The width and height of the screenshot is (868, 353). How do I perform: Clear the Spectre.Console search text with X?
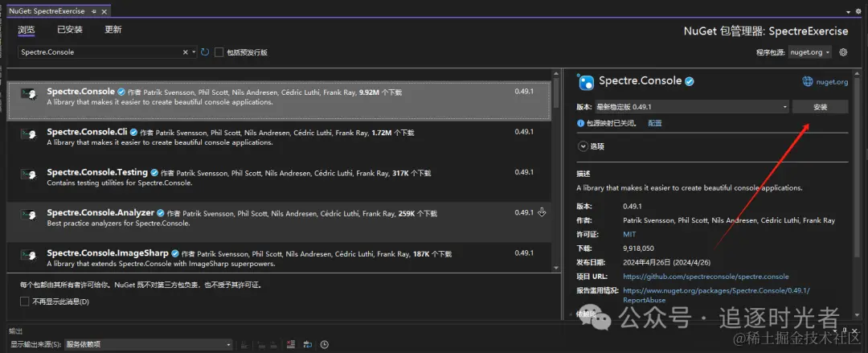click(186, 52)
